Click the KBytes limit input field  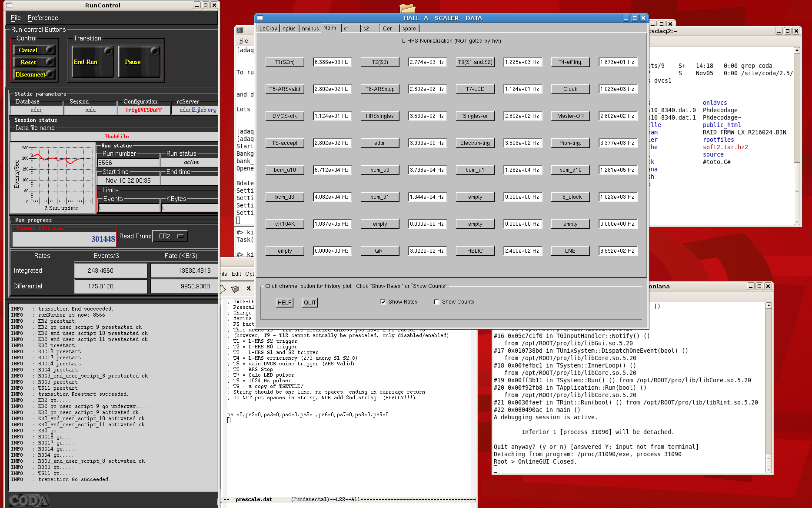[190, 208]
